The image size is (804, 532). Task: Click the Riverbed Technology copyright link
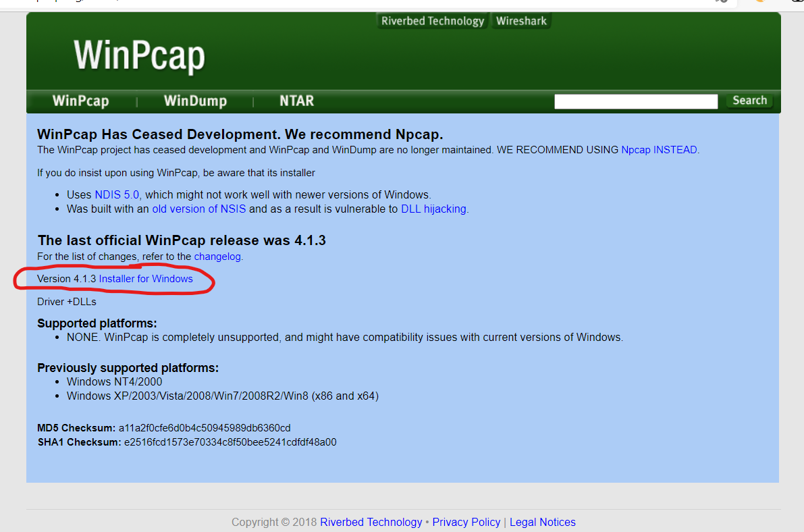pos(371,522)
